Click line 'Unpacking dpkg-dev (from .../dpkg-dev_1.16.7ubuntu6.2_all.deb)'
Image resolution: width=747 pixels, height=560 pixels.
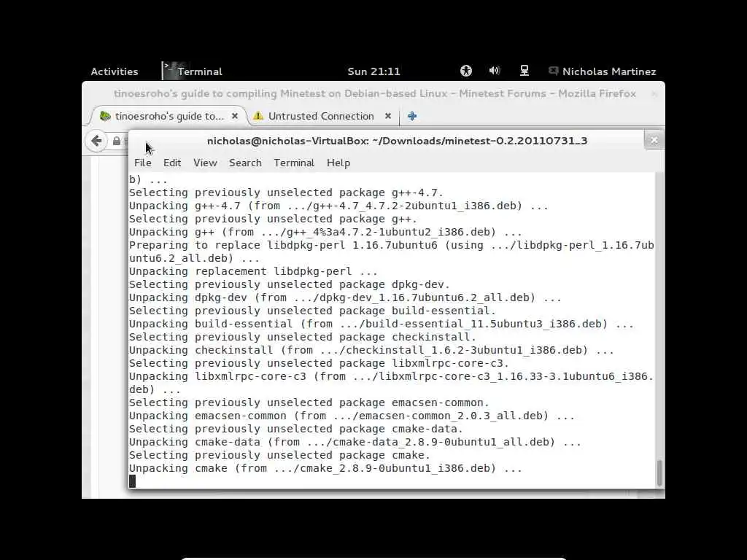click(x=345, y=297)
